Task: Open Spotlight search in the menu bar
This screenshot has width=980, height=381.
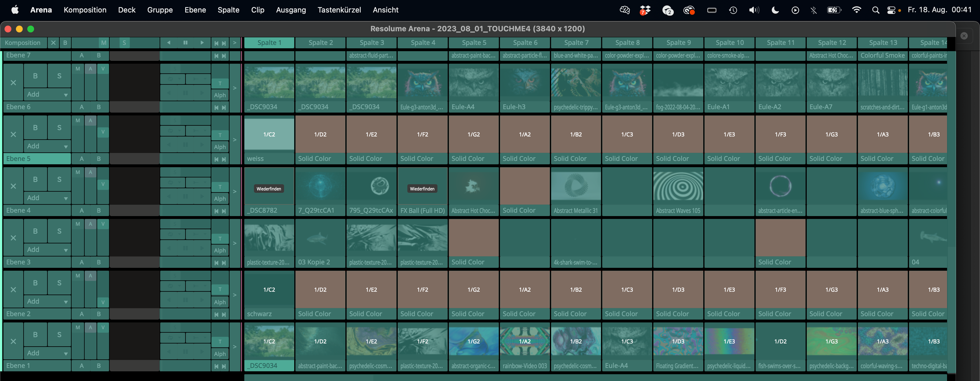Action: (875, 10)
